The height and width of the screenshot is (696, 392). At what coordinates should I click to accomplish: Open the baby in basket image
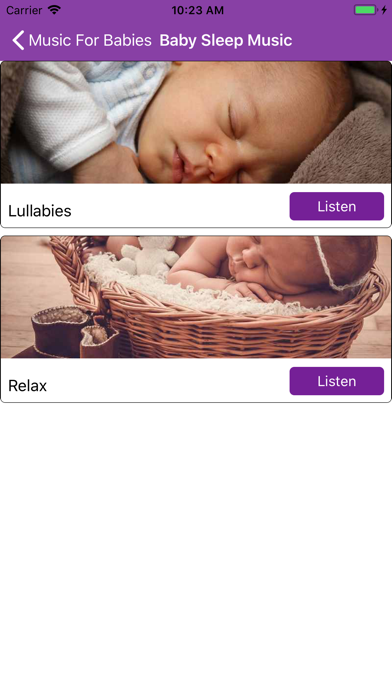pos(196,297)
